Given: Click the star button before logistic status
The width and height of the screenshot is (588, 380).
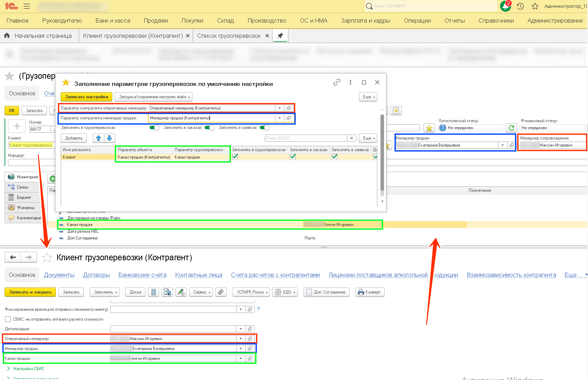Looking at the screenshot, I should click(x=429, y=128).
